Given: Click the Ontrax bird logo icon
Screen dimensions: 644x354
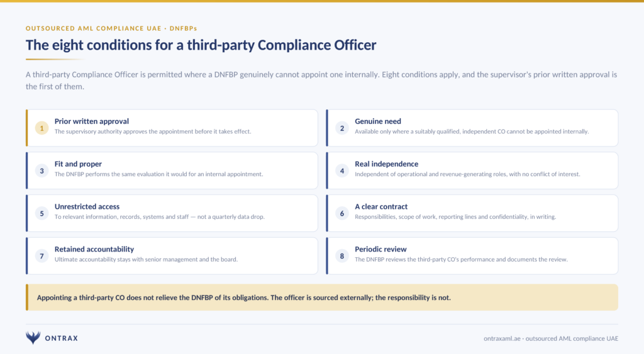Looking at the screenshot, I should click(33, 338).
